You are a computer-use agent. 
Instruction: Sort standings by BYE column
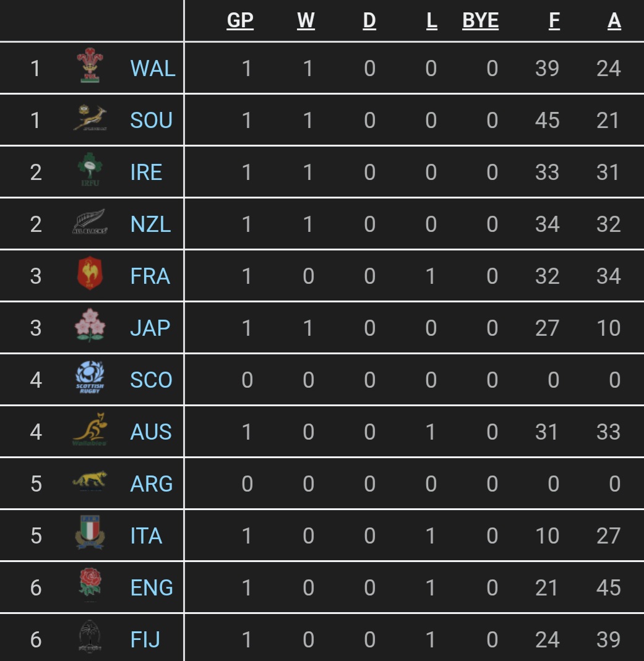[x=480, y=20]
